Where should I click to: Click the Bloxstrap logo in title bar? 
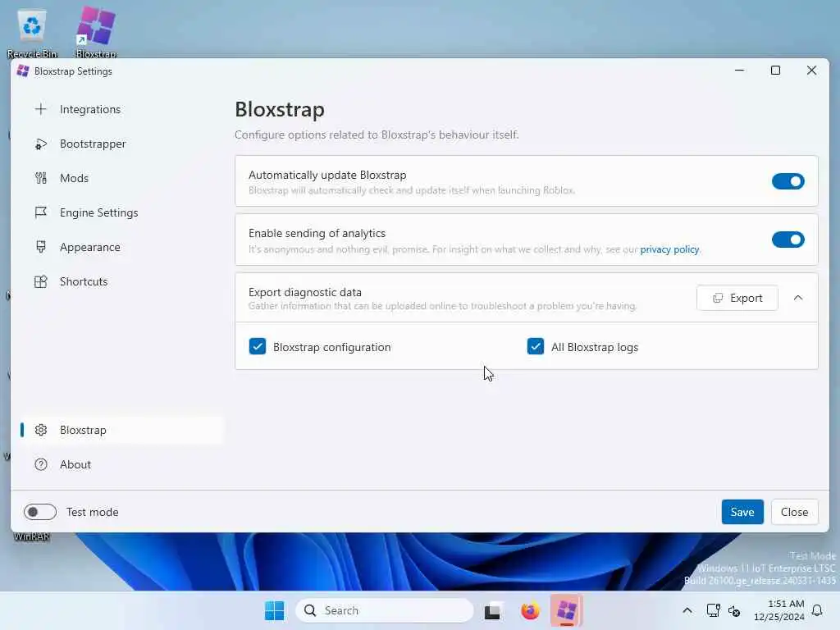tap(22, 71)
